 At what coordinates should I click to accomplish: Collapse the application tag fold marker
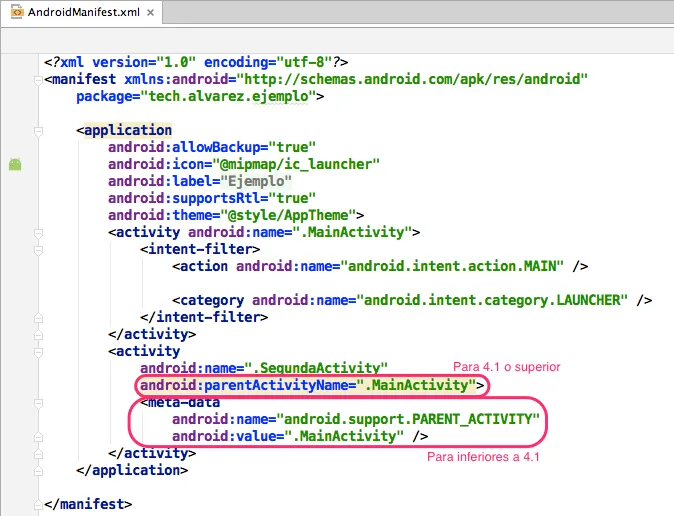click(x=38, y=131)
